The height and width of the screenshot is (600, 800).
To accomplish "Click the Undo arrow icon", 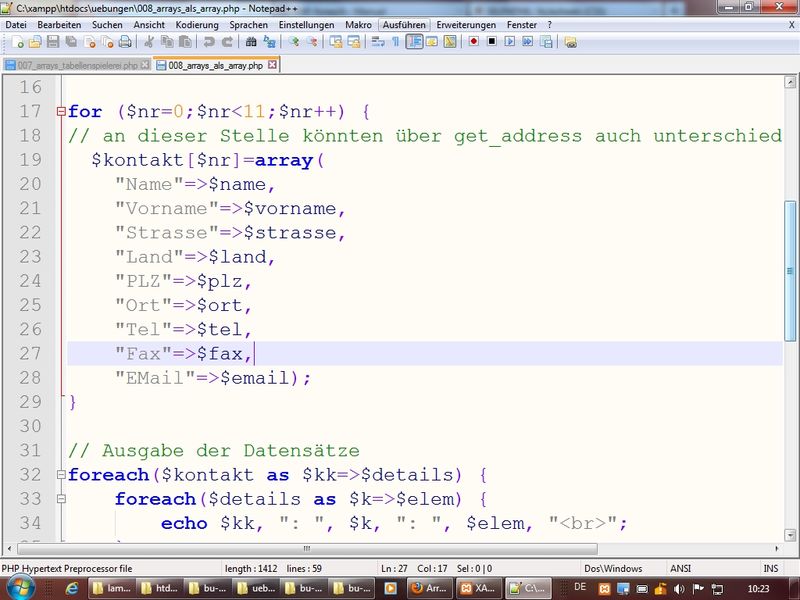I will [x=209, y=42].
